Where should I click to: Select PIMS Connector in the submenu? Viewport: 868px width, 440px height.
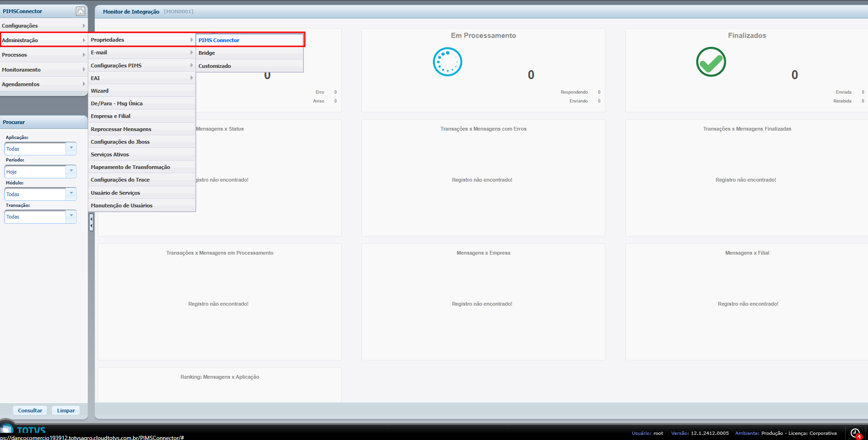click(250, 40)
